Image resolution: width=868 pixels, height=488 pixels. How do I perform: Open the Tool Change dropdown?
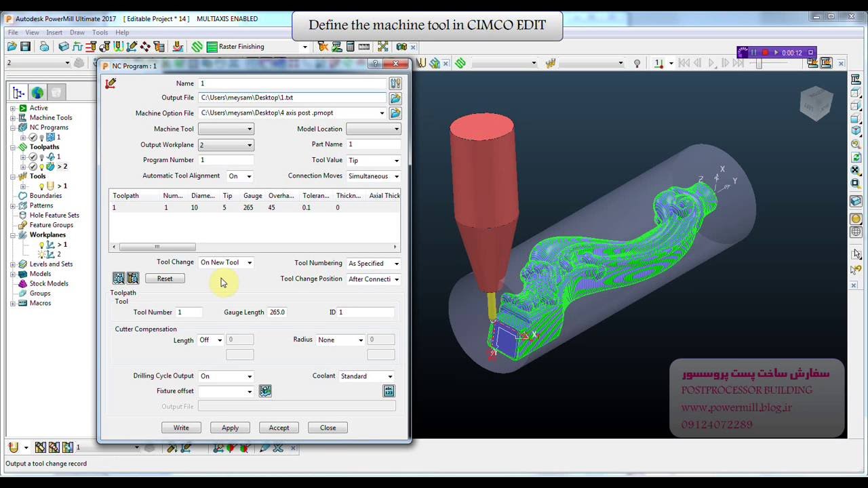[226, 262]
